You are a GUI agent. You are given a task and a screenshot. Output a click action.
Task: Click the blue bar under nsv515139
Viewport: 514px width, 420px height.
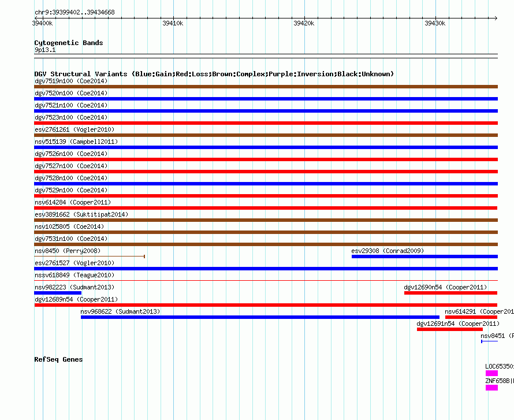(x=266, y=147)
